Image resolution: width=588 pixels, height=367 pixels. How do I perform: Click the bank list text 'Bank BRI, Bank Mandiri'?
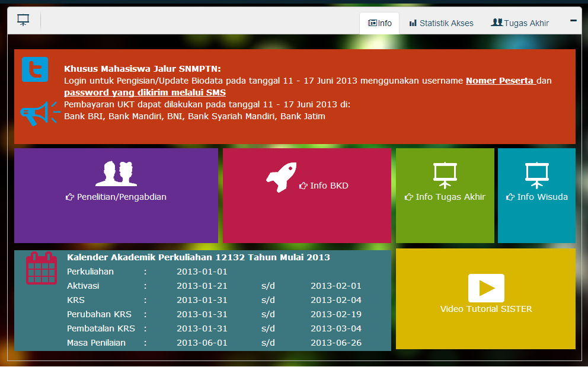(114, 116)
